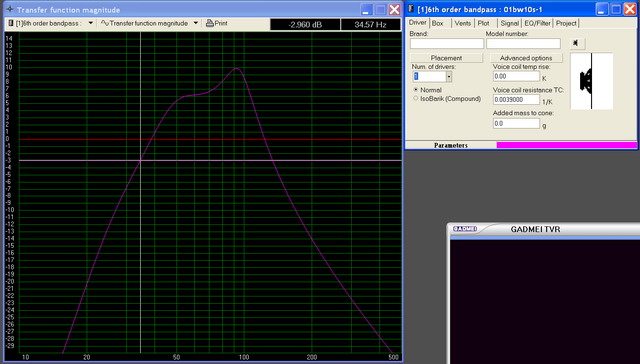Click the Transfer function magnitude window icon
This screenshot has height=364, width=640.
pyautogui.click(x=10, y=9)
